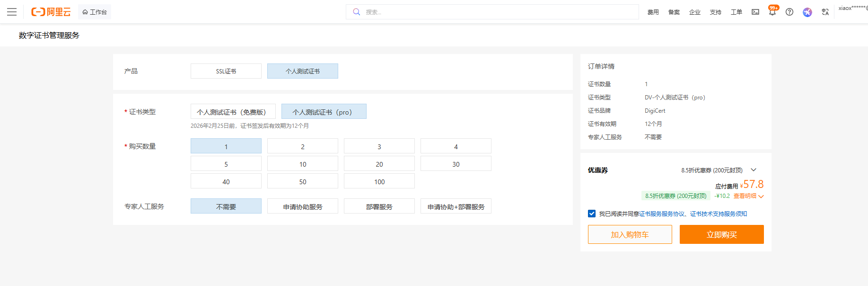Choose purchase quantity 10
The height and width of the screenshot is (286, 868).
click(303, 164)
